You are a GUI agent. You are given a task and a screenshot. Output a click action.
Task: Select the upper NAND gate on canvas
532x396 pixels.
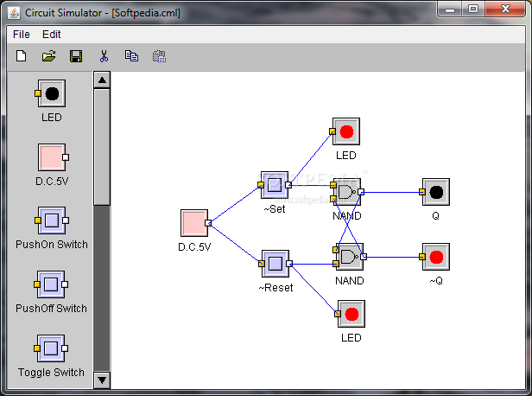346,192
